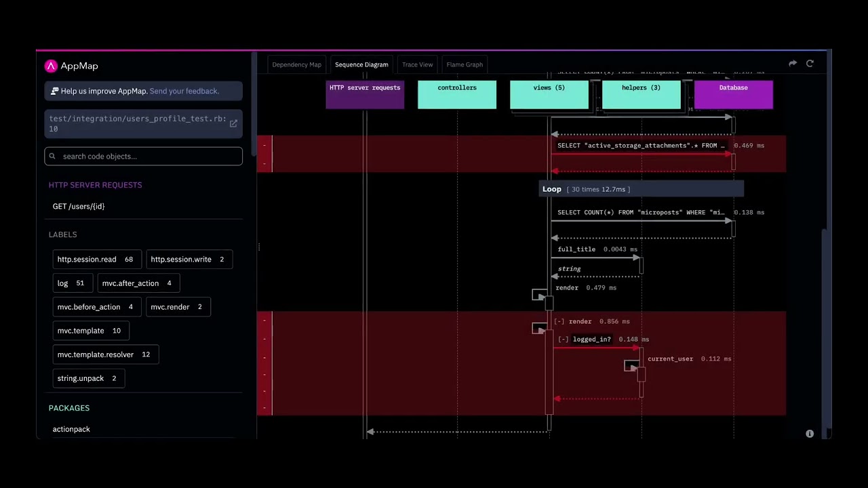Click the full_title call label

[576, 249]
